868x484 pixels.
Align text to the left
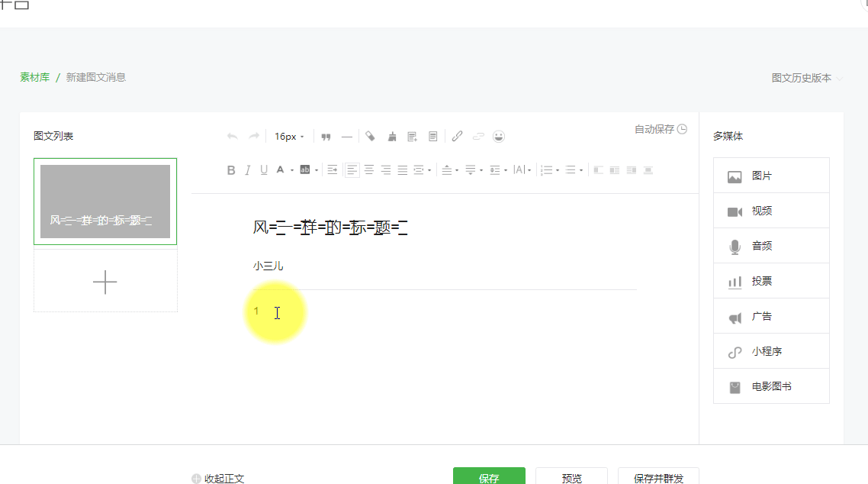pyautogui.click(x=352, y=170)
